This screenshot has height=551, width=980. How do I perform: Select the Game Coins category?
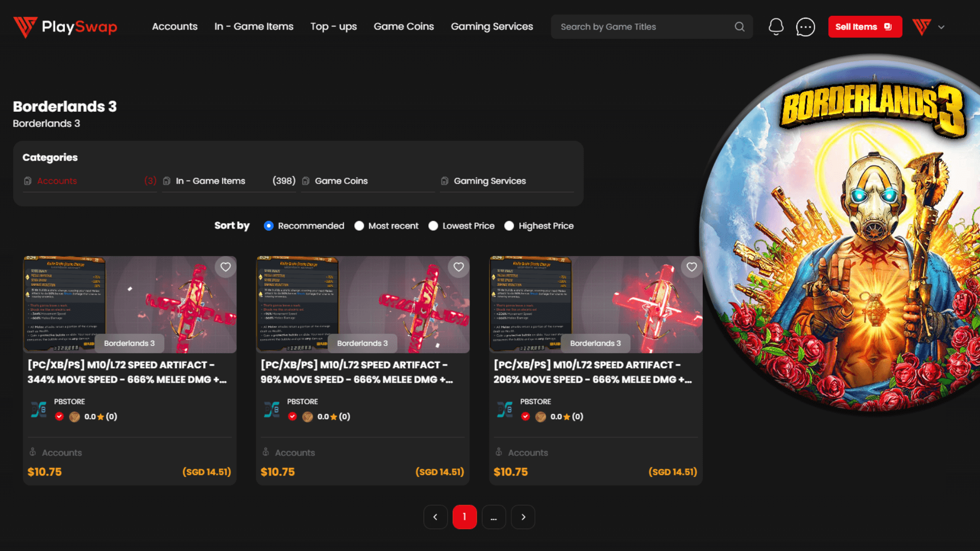pyautogui.click(x=367, y=181)
